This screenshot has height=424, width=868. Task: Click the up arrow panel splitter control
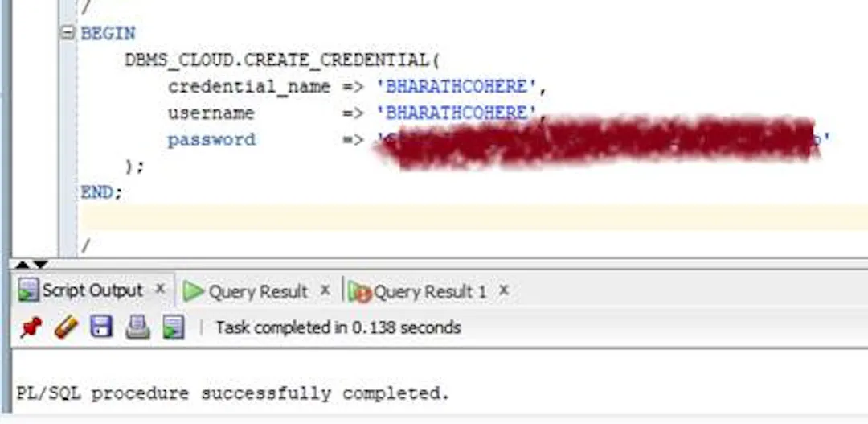[x=23, y=265]
